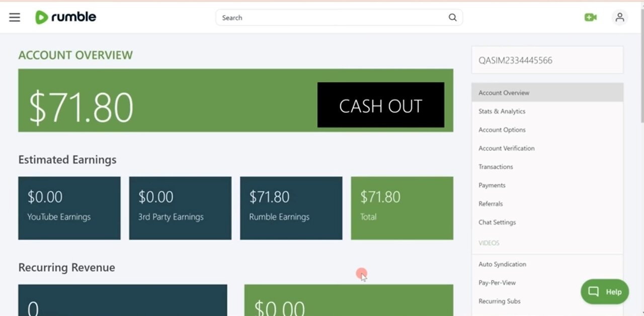Click the Recurring Revenue heading

[67, 267]
